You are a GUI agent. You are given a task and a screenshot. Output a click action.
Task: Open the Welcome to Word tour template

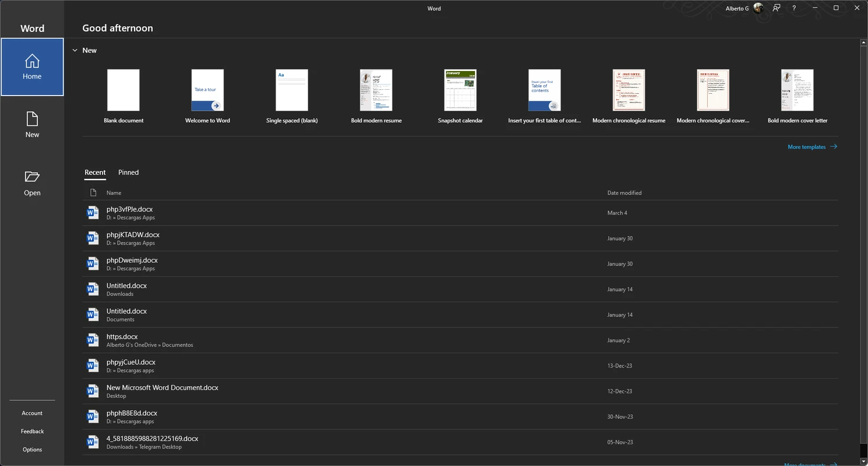208,96
